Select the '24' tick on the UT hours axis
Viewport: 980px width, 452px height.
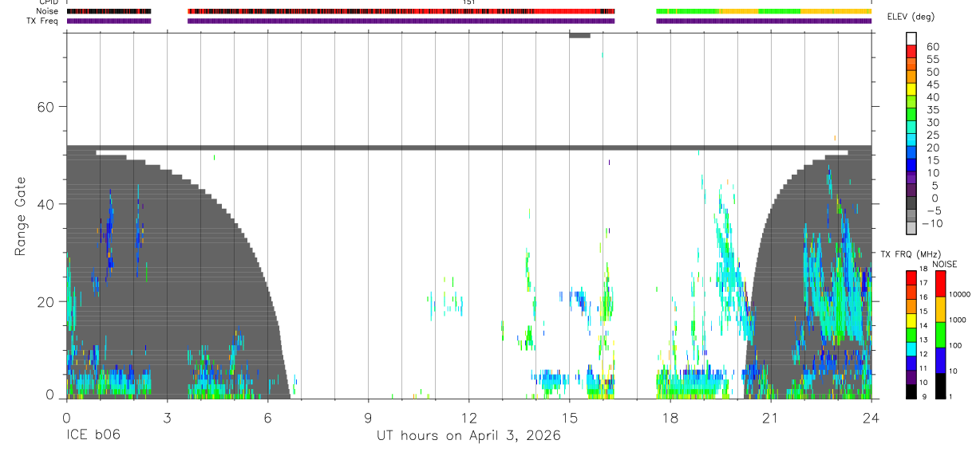(x=871, y=418)
